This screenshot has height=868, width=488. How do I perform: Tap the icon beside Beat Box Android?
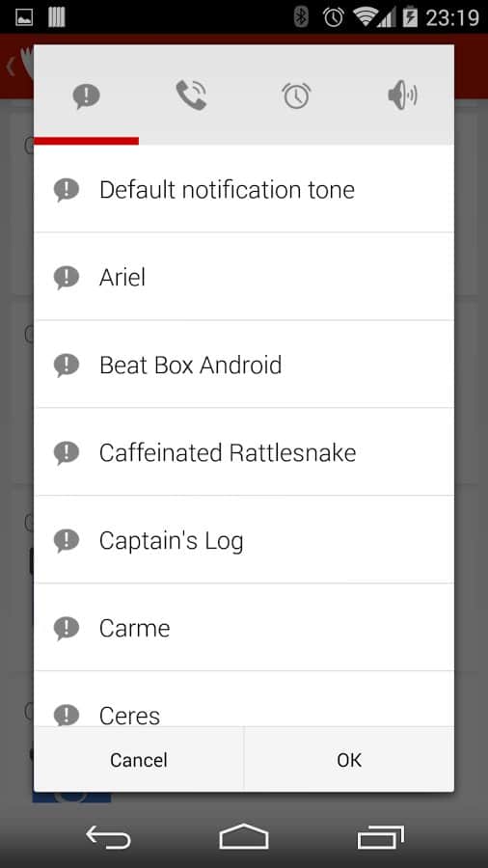tap(67, 366)
